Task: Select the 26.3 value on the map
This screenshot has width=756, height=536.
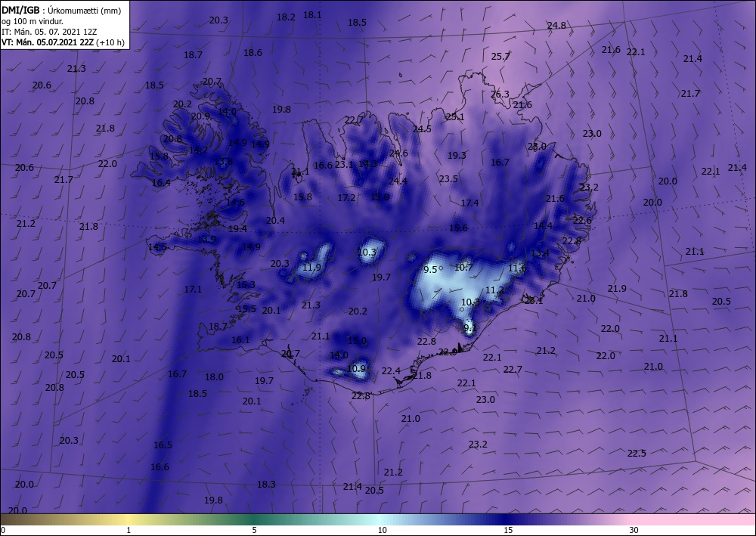Action: (500, 94)
